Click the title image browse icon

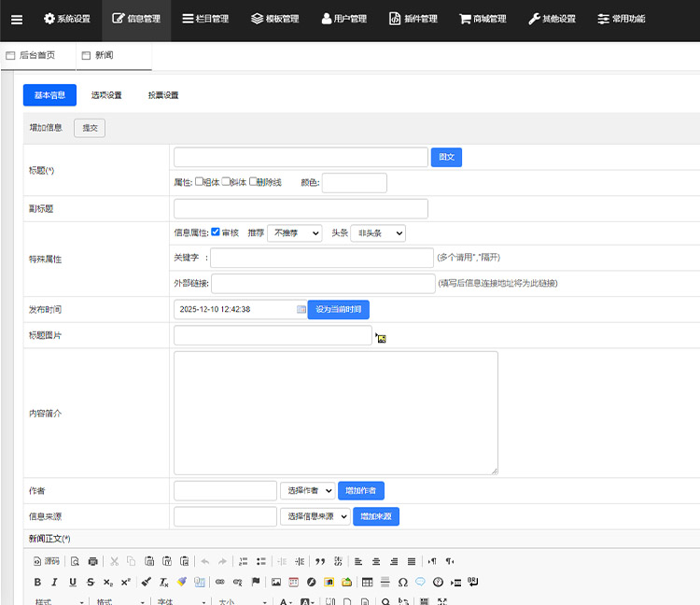click(x=381, y=337)
